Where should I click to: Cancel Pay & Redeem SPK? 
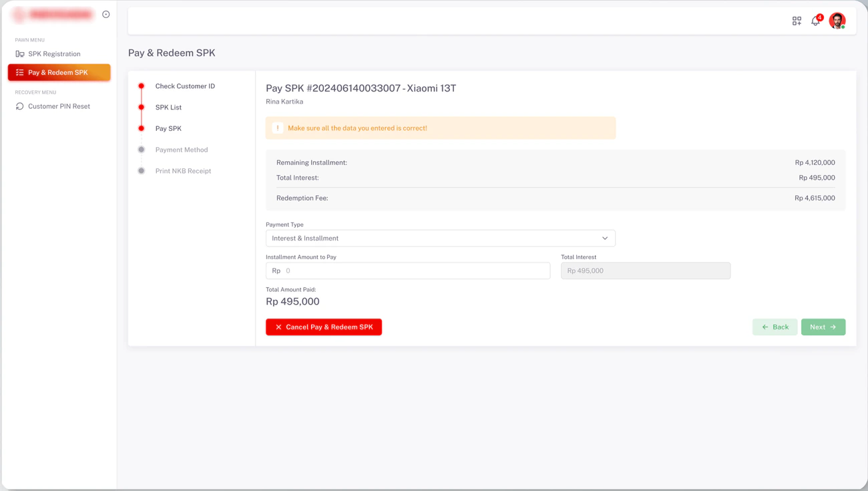click(x=324, y=327)
